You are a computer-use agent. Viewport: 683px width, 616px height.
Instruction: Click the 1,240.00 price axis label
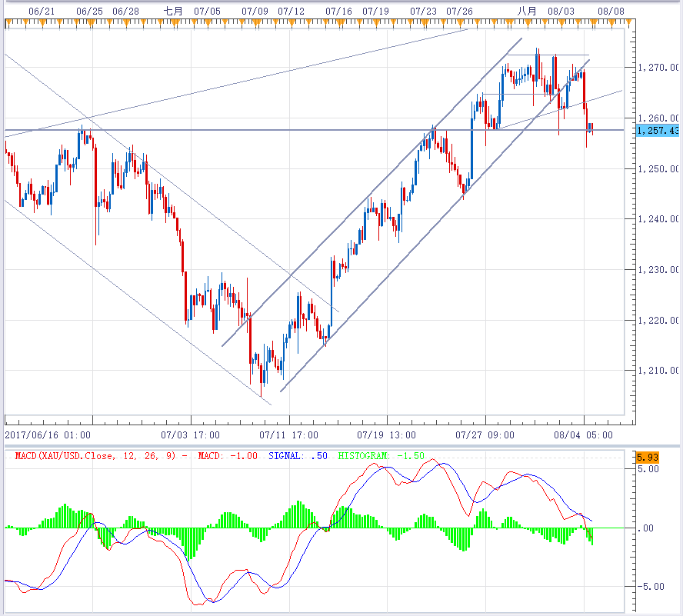[658, 220]
